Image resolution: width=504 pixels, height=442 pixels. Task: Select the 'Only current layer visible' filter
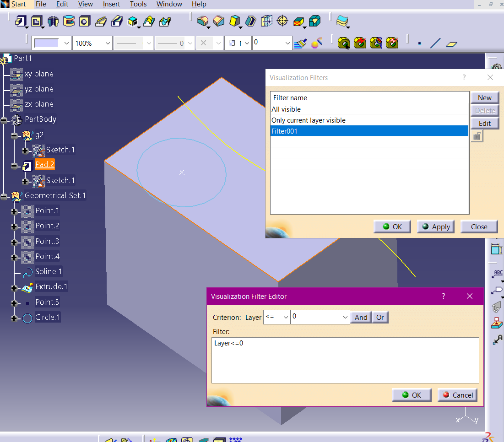tap(309, 120)
